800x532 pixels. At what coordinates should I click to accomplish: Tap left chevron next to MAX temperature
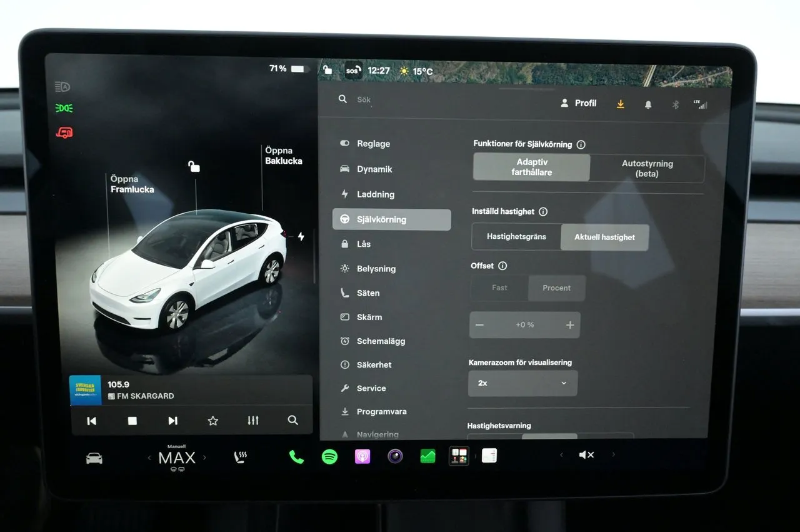(149, 458)
